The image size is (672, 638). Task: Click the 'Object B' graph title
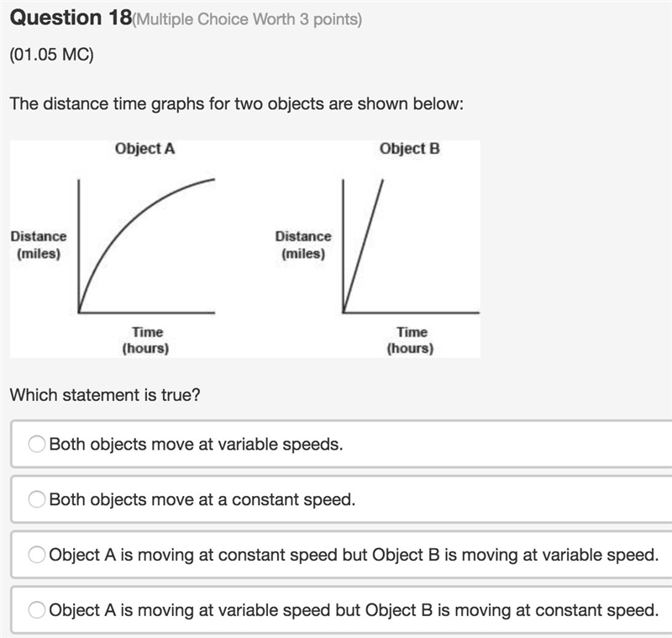point(410,148)
